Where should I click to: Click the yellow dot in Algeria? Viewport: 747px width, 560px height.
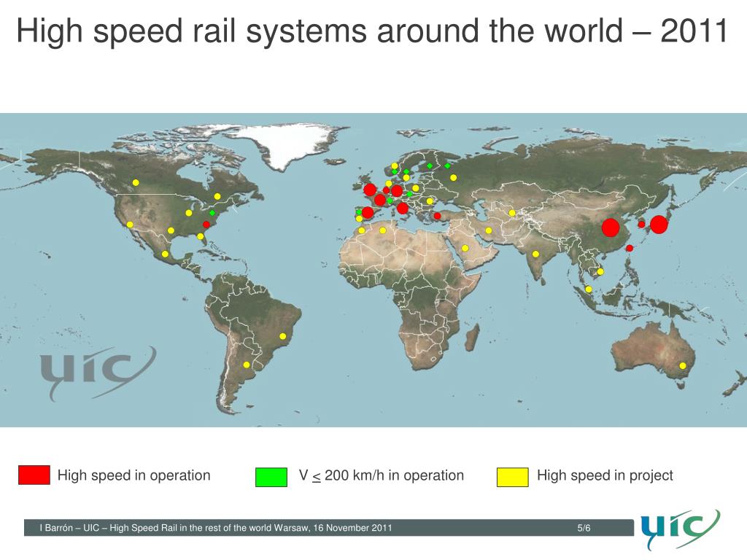tap(382, 230)
